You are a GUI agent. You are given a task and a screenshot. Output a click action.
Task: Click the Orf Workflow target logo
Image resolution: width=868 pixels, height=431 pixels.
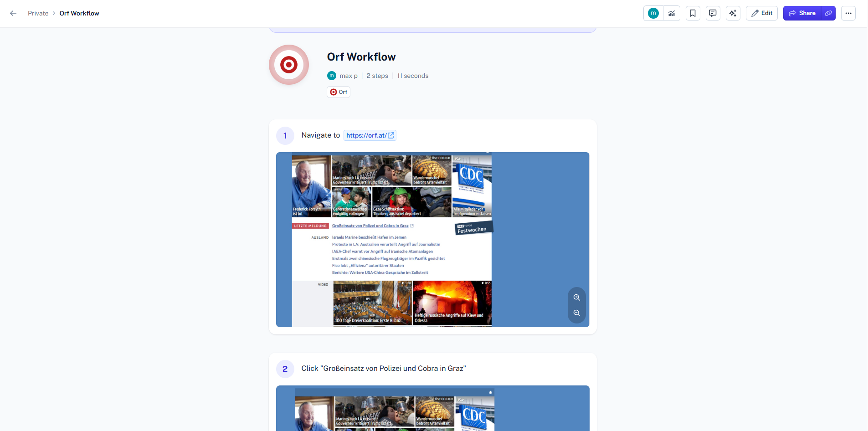tap(289, 65)
